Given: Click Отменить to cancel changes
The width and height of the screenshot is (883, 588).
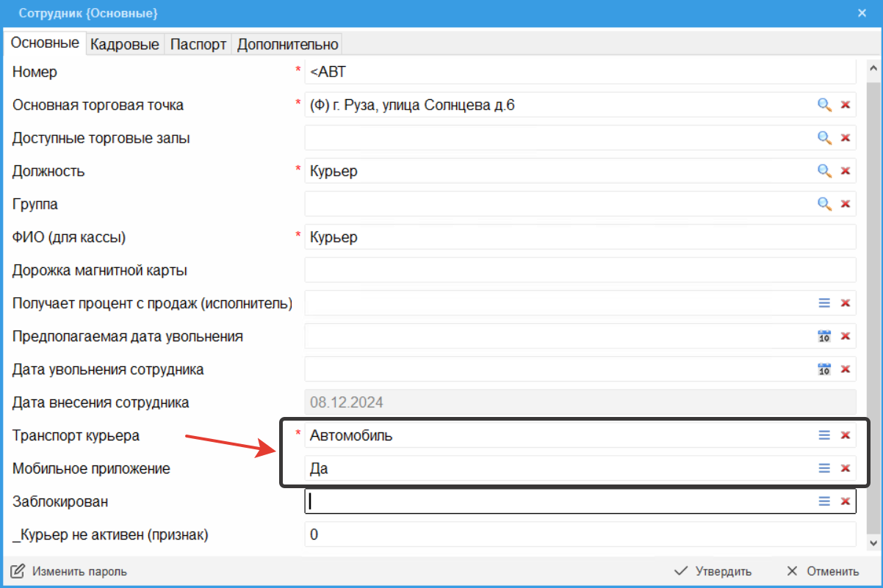Looking at the screenshot, I should tap(823, 572).
